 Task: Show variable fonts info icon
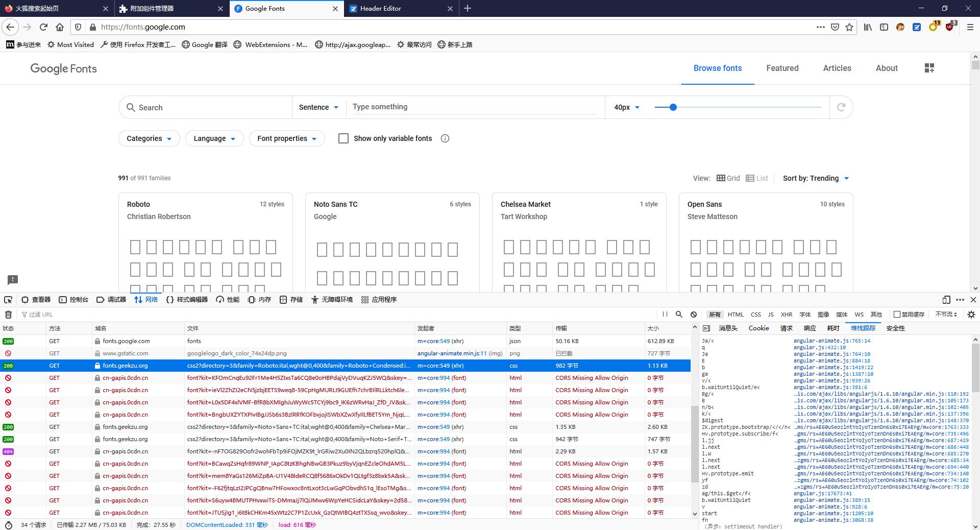coord(445,138)
